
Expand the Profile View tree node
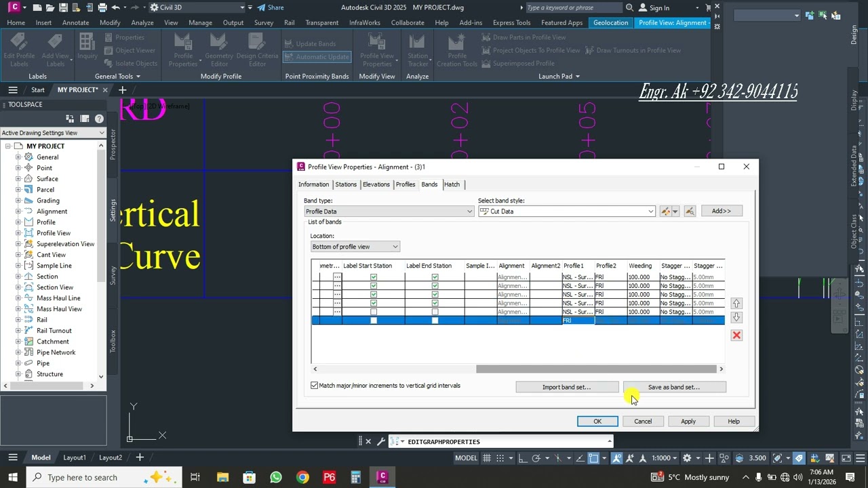click(18, 233)
